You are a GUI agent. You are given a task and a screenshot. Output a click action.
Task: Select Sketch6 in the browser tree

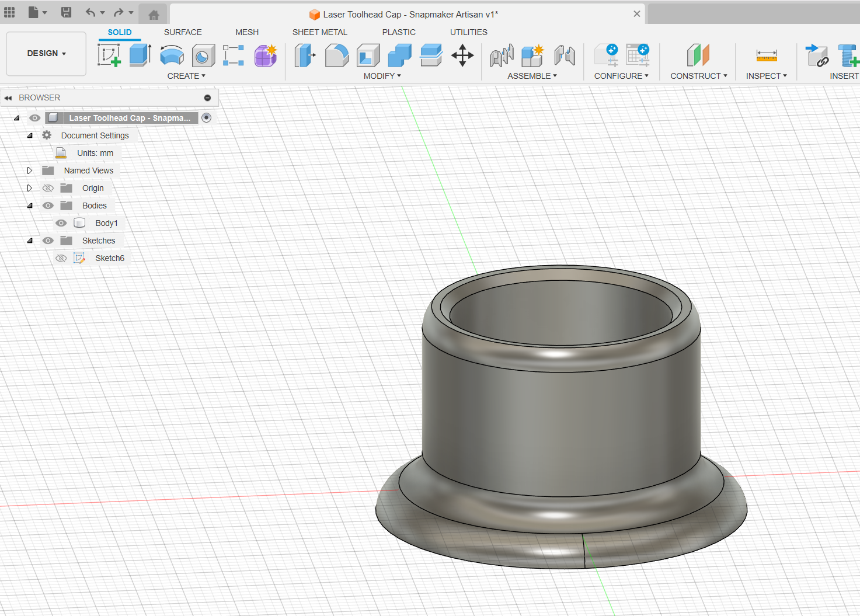110,258
